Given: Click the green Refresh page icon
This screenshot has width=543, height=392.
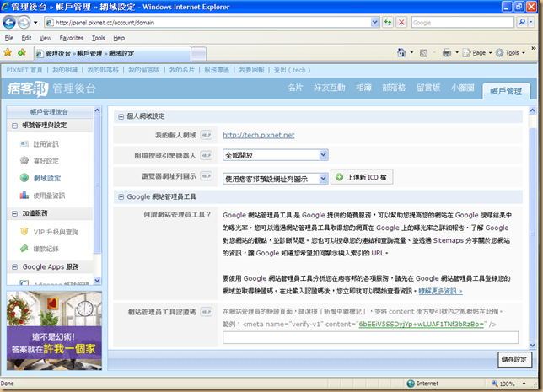Looking at the screenshot, I should click(388, 23).
